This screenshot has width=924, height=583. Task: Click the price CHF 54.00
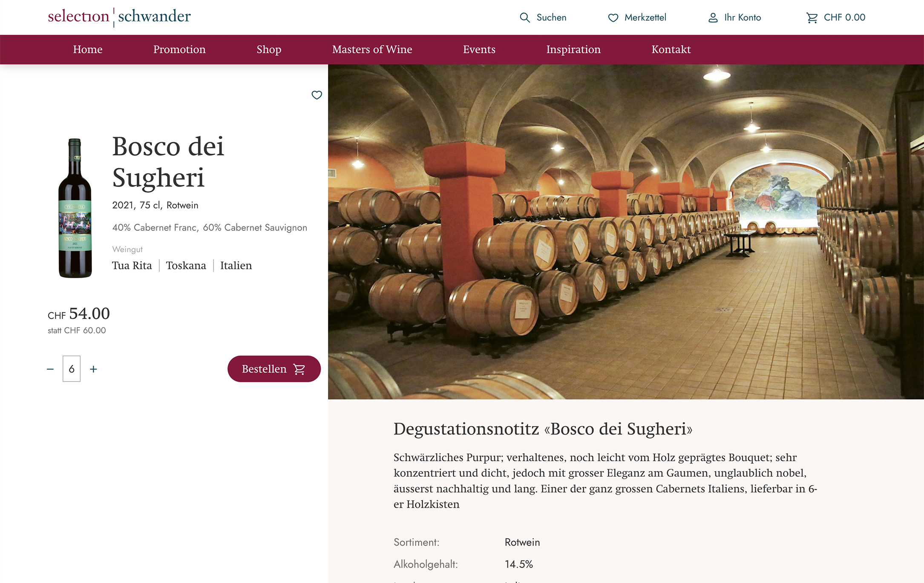click(x=79, y=314)
